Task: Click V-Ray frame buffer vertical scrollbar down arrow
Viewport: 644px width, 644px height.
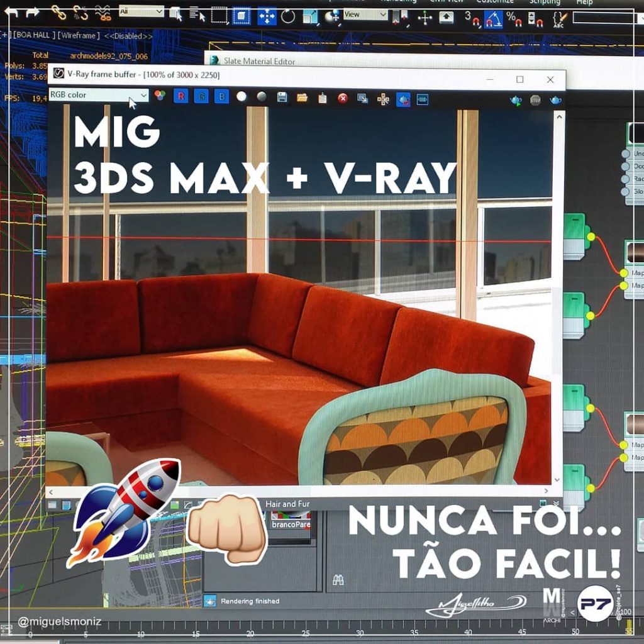Action: [557, 479]
